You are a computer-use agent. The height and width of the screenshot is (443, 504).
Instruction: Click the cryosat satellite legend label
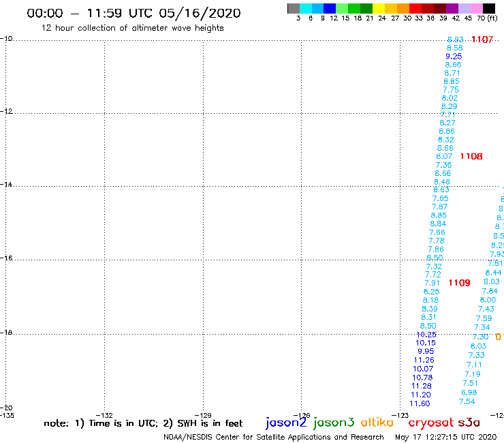pos(431,423)
